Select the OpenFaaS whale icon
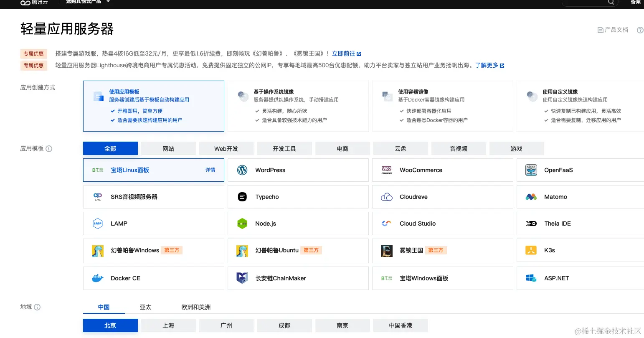 (531, 170)
